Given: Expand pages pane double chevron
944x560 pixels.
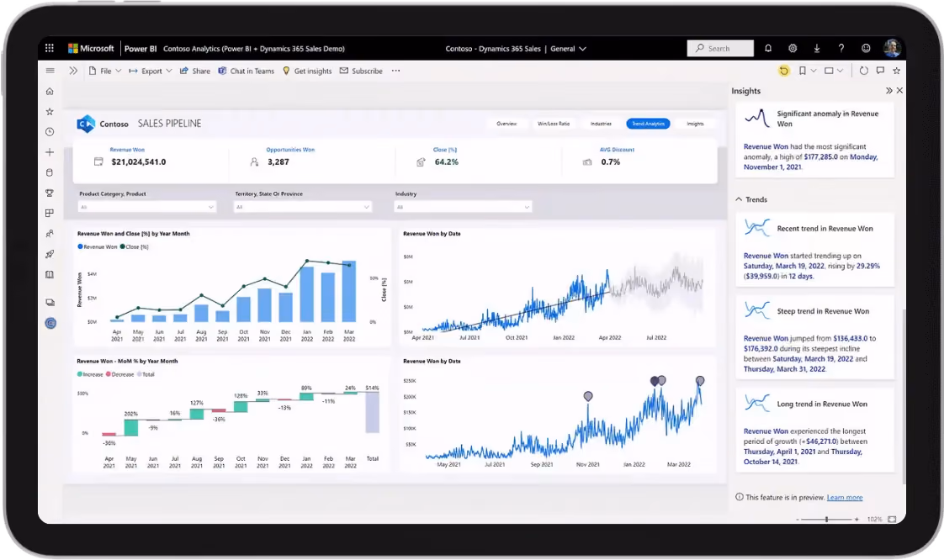Looking at the screenshot, I should coord(73,71).
